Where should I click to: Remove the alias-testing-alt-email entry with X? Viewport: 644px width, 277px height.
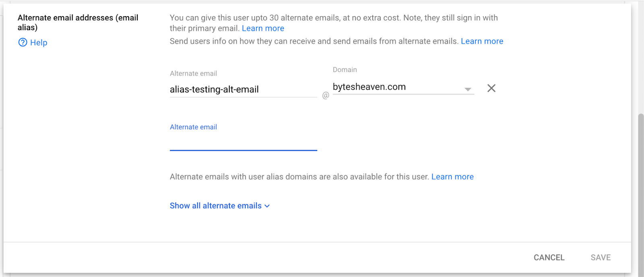click(x=491, y=88)
